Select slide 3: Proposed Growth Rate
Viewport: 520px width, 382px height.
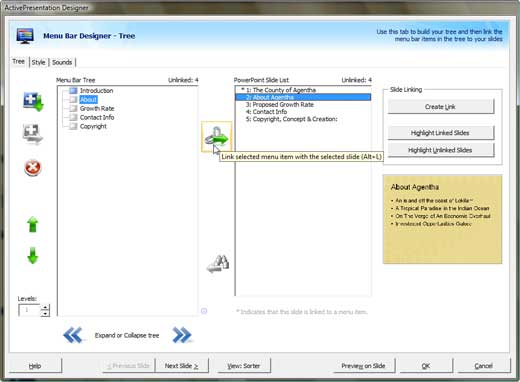tap(303, 105)
